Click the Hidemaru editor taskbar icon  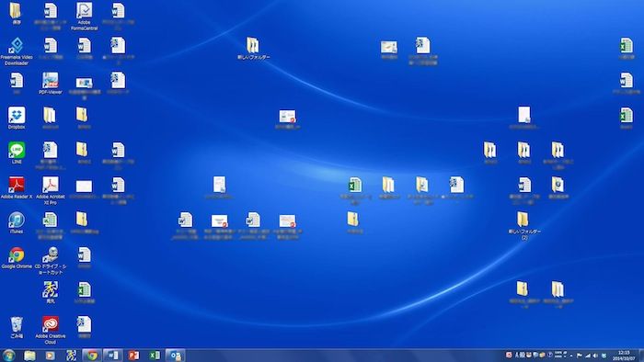click(71, 356)
